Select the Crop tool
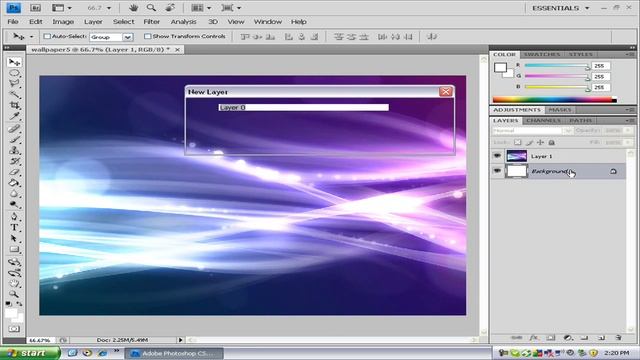 [x=14, y=105]
